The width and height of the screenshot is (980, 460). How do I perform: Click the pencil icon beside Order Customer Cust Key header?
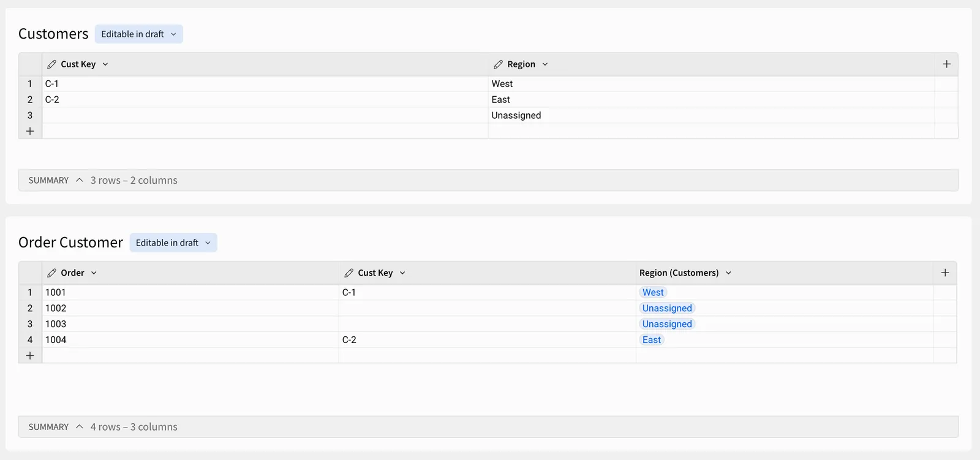coord(349,273)
